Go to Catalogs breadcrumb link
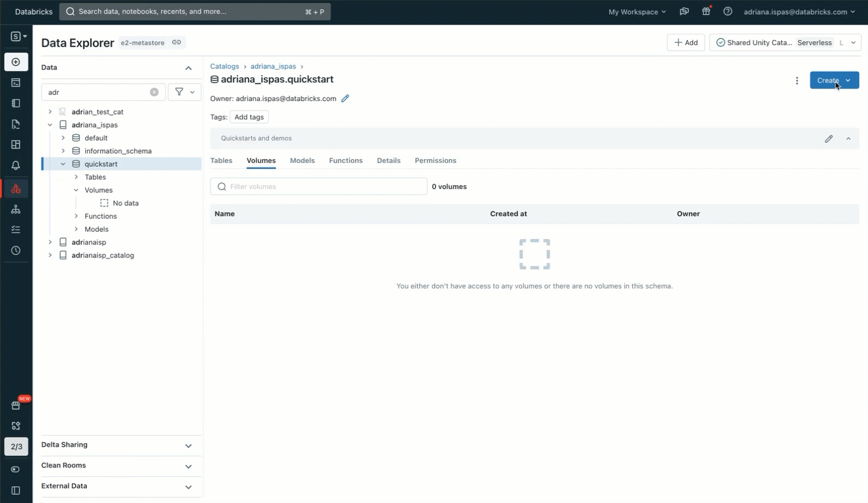 [x=225, y=66]
